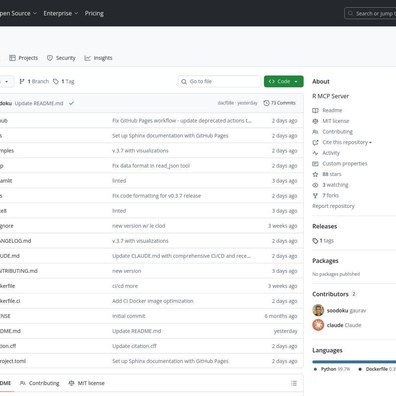
Task: Click the Security shield icon
Action: click(x=50, y=58)
